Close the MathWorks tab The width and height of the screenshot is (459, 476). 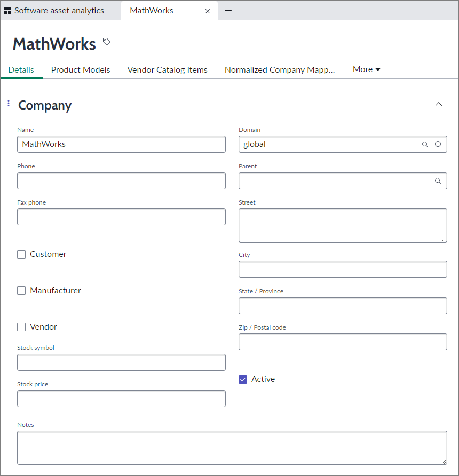pos(208,11)
